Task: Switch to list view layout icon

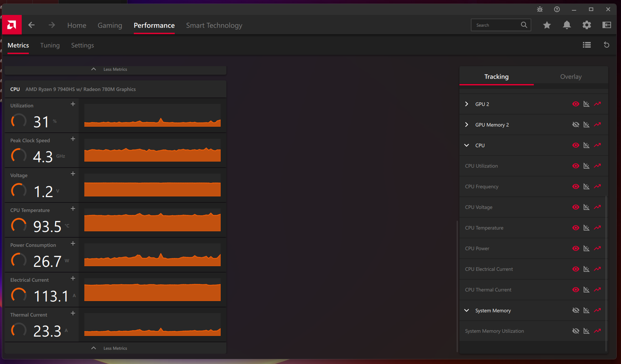Action: click(587, 45)
